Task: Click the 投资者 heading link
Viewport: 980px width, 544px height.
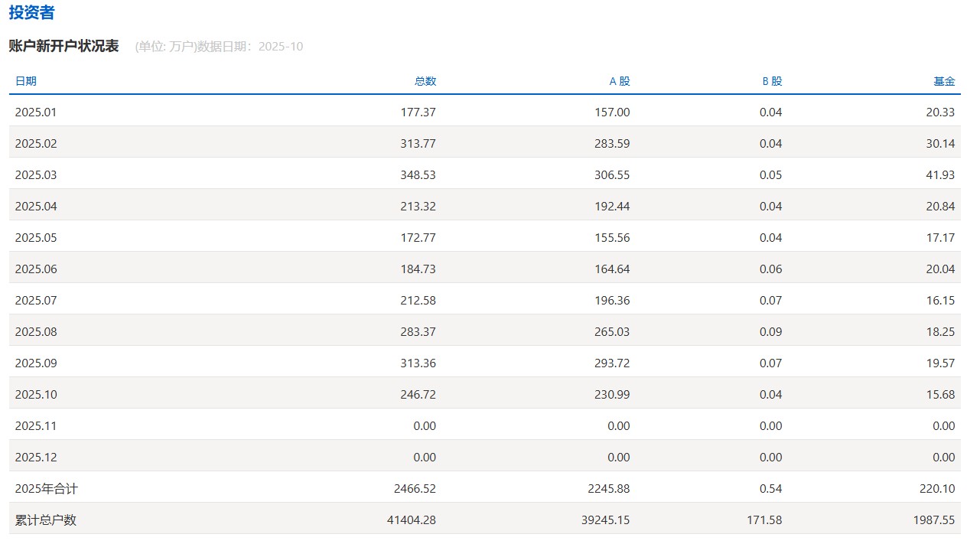Action: (x=31, y=13)
